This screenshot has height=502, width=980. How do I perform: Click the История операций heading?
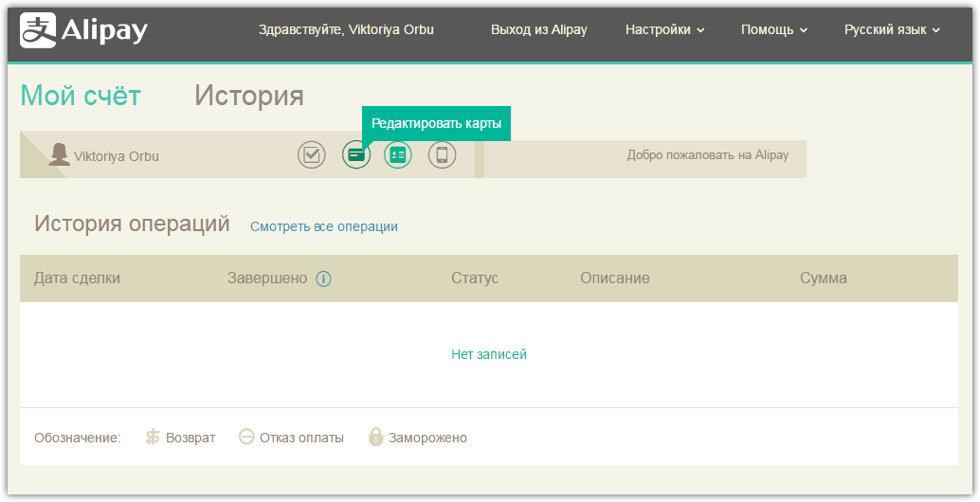(132, 224)
